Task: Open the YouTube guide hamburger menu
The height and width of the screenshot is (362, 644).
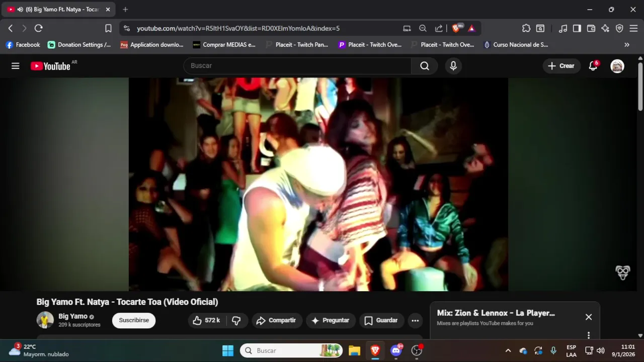Action: point(16,66)
